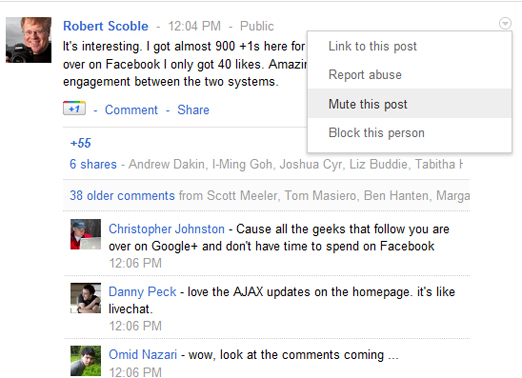Open Danny Peck's avatar thumbnail

tap(86, 298)
